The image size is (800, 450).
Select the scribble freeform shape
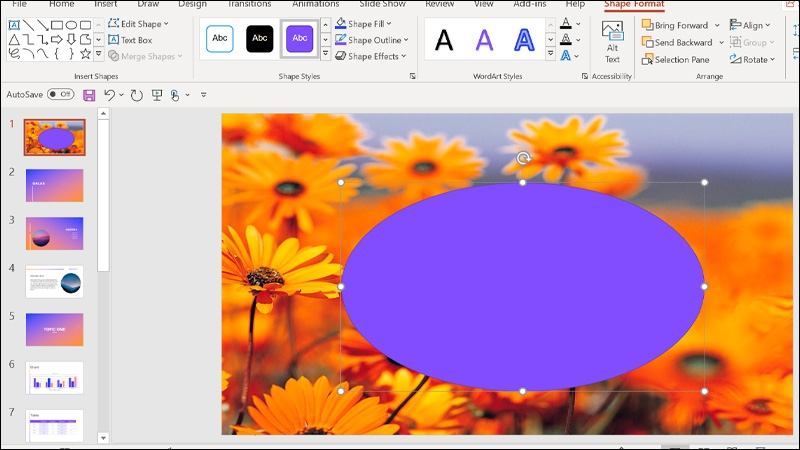[x=14, y=54]
